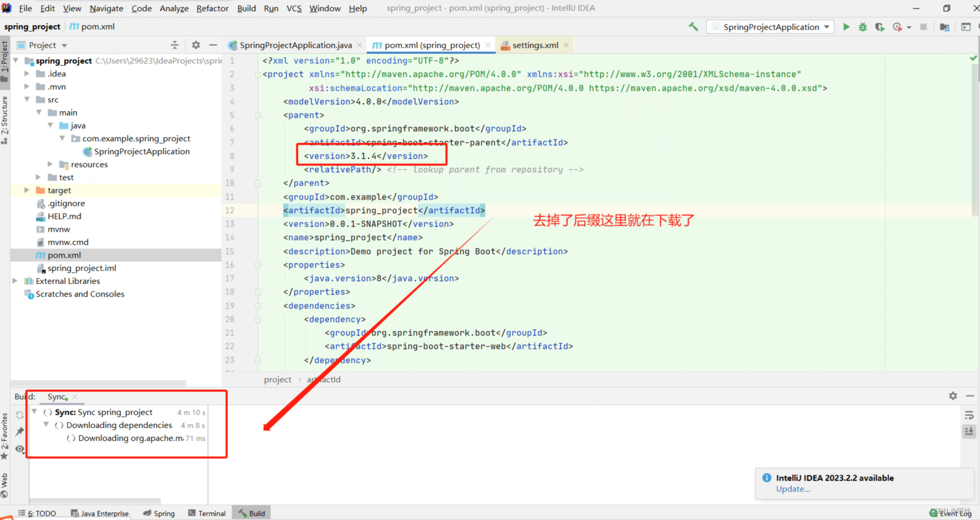Open the Spring tool window tab

pos(159,513)
